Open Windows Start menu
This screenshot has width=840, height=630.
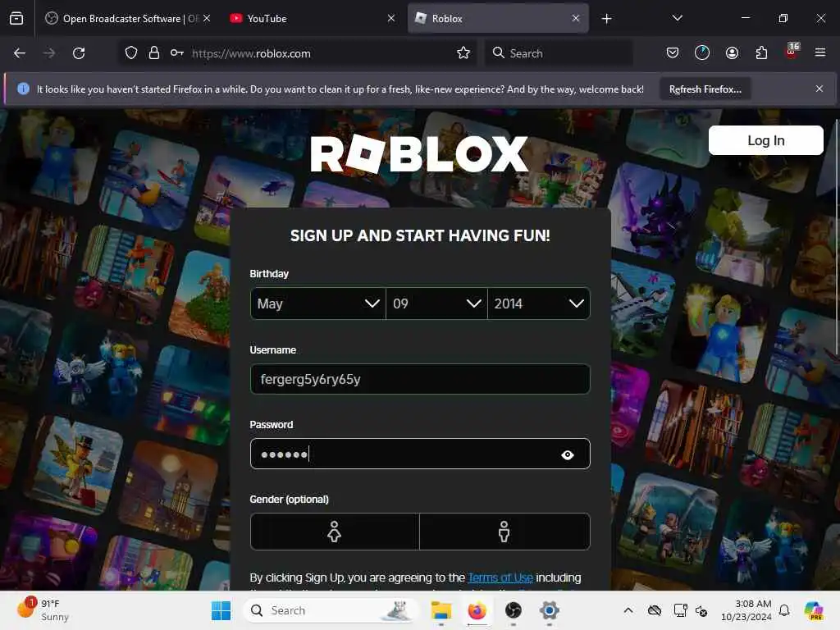221,610
